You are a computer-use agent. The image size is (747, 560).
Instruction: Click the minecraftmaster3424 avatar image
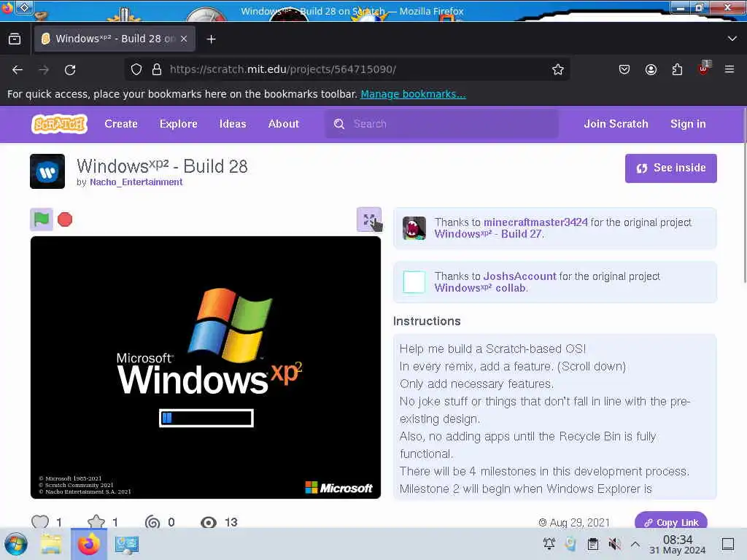(x=414, y=228)
